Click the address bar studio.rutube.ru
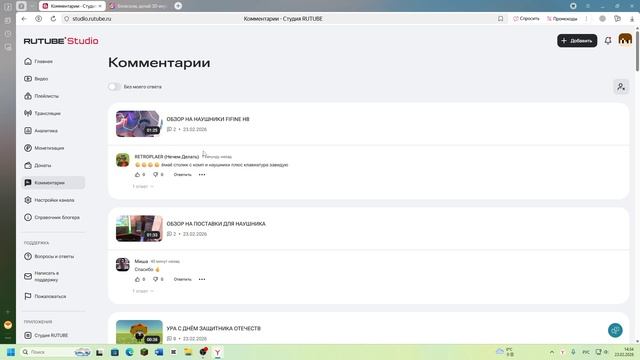The width and height of the screenshot is (640, 360). [92, 19]
